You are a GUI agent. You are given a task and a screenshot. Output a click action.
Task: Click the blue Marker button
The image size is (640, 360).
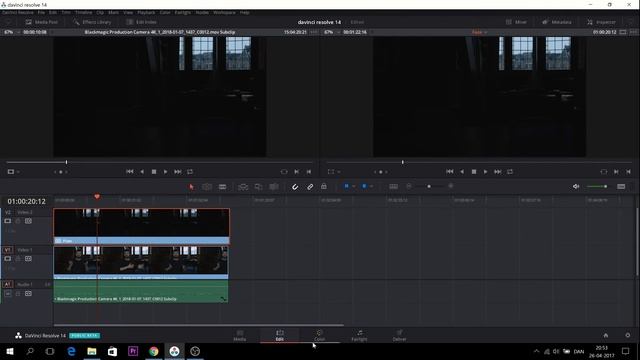click(x=364, y=186)
